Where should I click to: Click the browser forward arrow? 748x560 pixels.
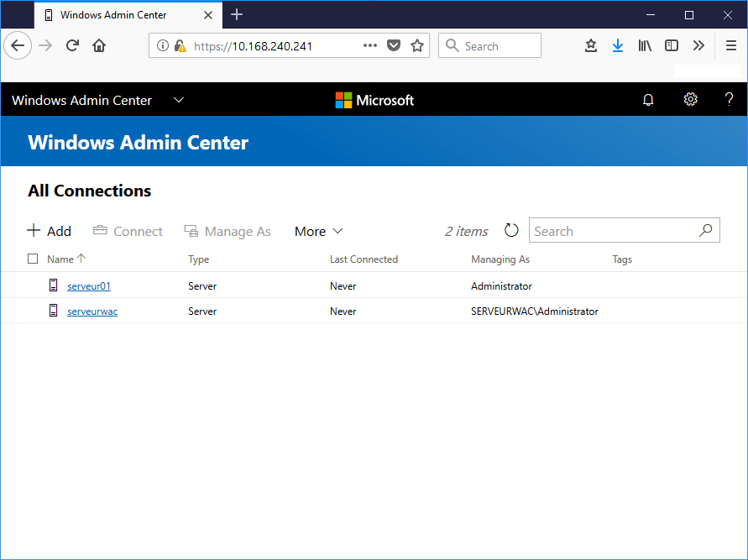tap(45, 46)
